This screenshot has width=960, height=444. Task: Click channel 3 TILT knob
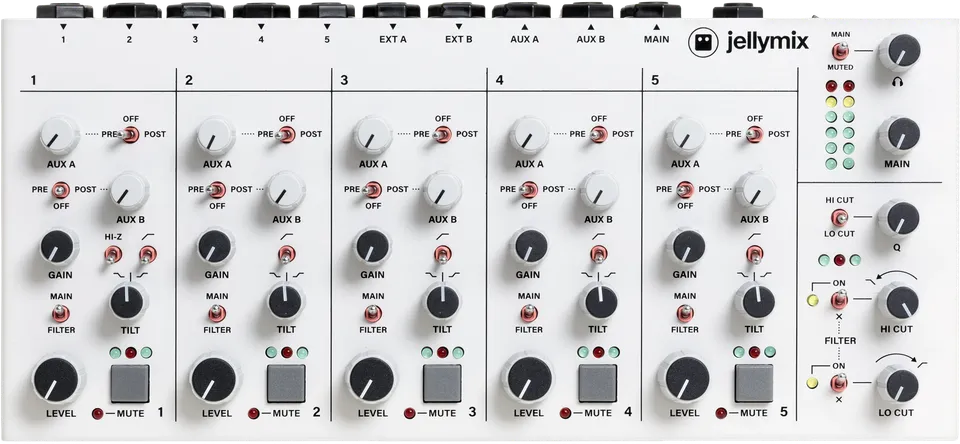point(442,301)
